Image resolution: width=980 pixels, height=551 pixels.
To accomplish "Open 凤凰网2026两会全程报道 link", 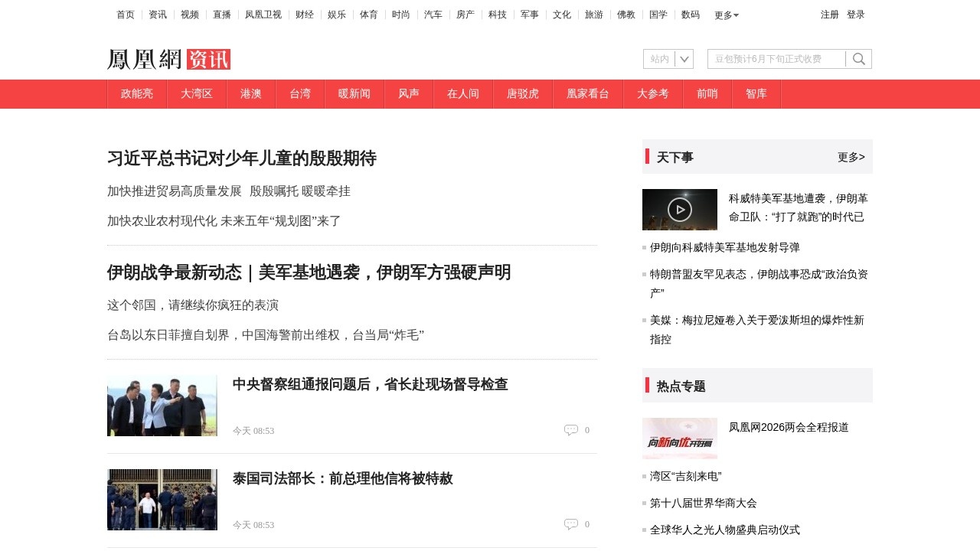I will (x=789, y=427).
